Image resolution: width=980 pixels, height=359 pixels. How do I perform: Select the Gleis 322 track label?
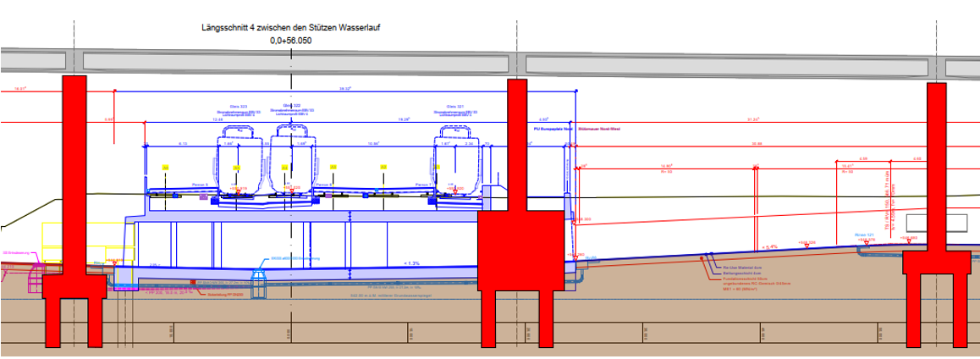coord(290,106)
